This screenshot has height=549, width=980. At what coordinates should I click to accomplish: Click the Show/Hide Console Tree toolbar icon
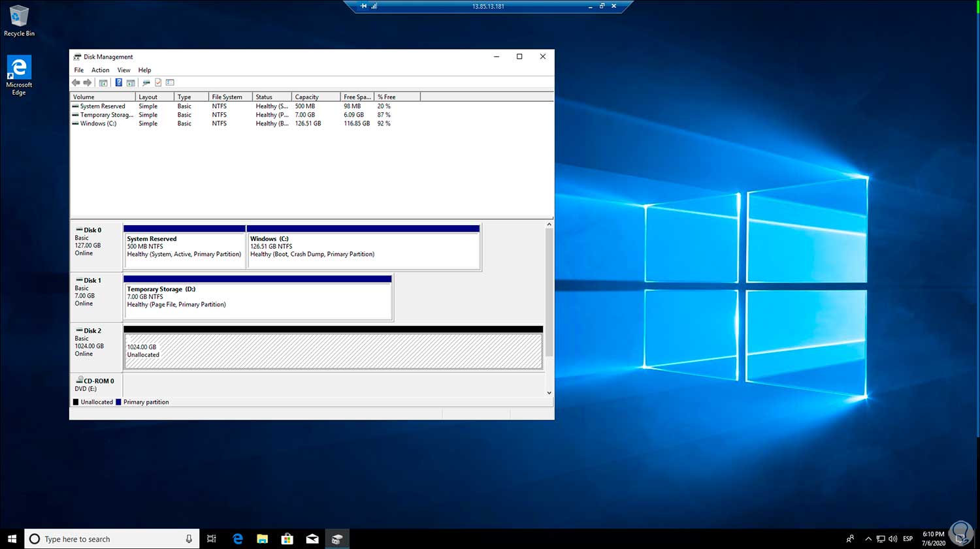click(x=103, y=83)
